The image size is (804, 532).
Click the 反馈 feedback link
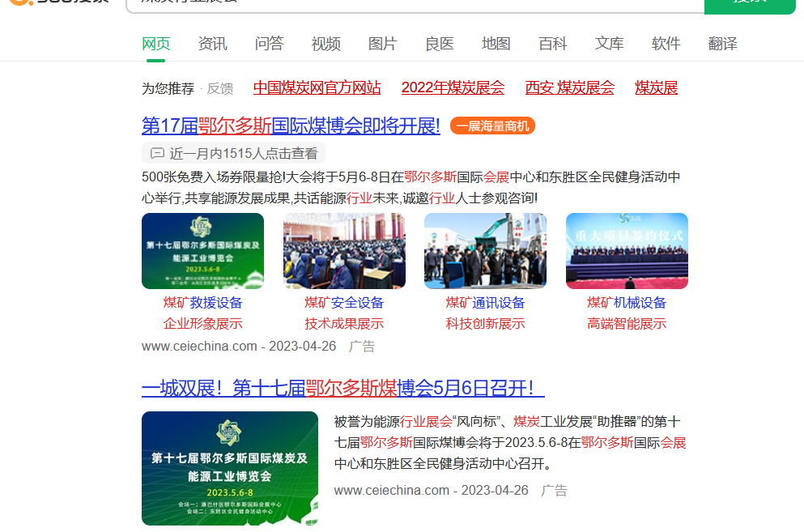coord(220,89)
